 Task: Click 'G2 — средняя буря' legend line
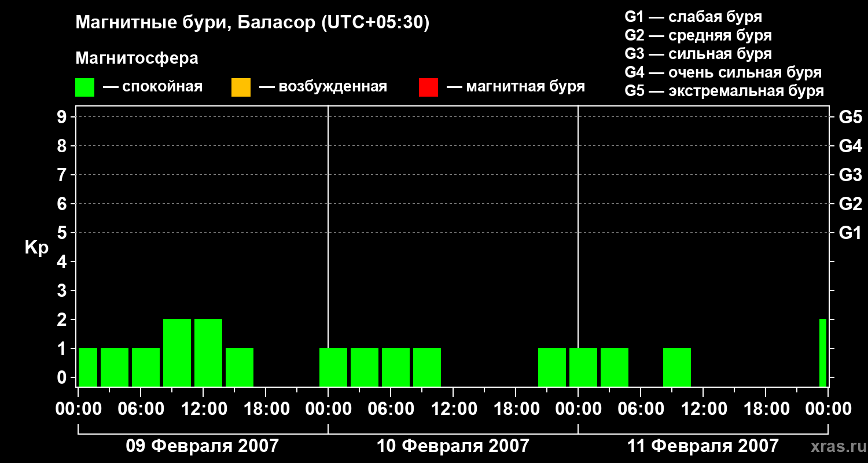698,35
